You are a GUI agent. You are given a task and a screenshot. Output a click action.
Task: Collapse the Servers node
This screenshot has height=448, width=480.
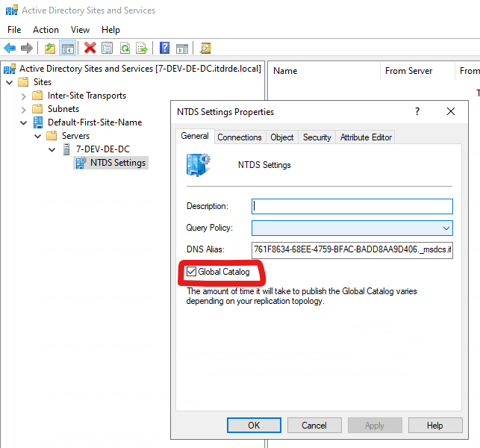(37, 137)
